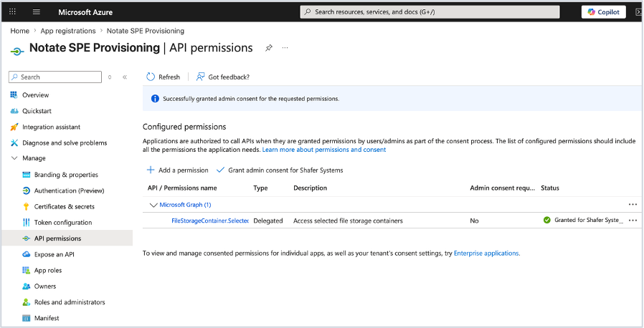Click the info icon in consent notification
The height and width of the screenshot is (328, 644).
155,99
